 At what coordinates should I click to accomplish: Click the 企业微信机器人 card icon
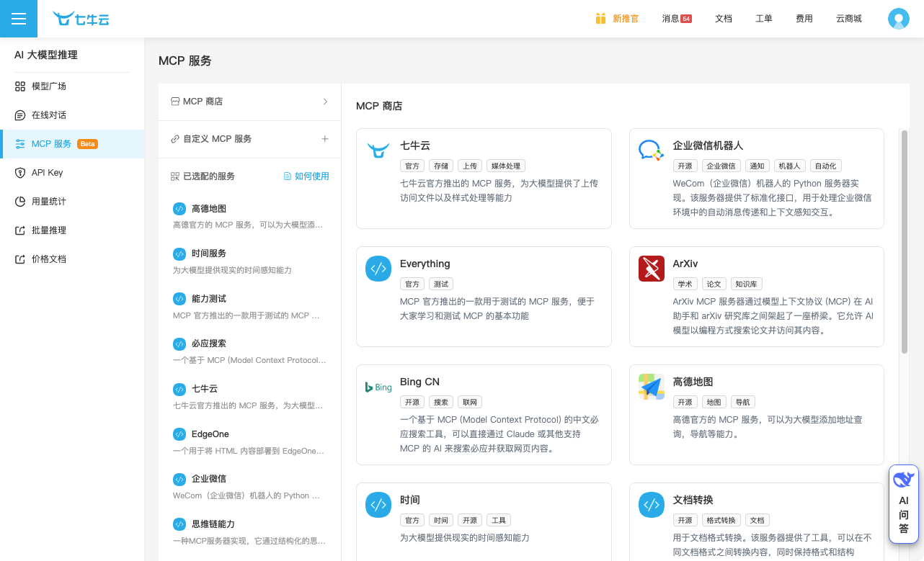click(652, 151)
